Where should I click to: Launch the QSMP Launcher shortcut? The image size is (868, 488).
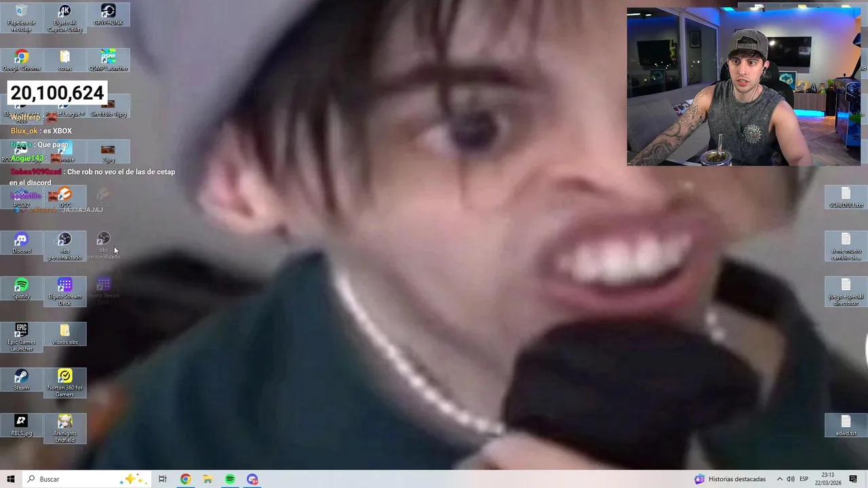[x=108, y=60]
